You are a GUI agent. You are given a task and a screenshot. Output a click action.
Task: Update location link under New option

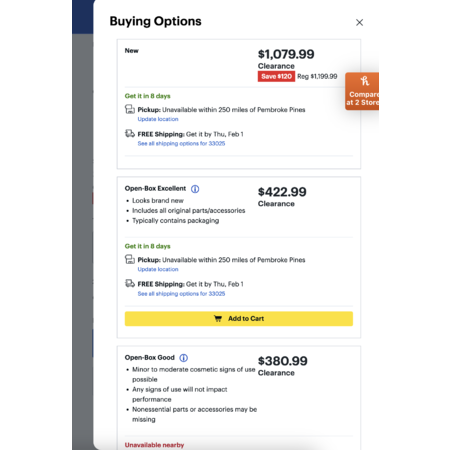click(158, 119)
